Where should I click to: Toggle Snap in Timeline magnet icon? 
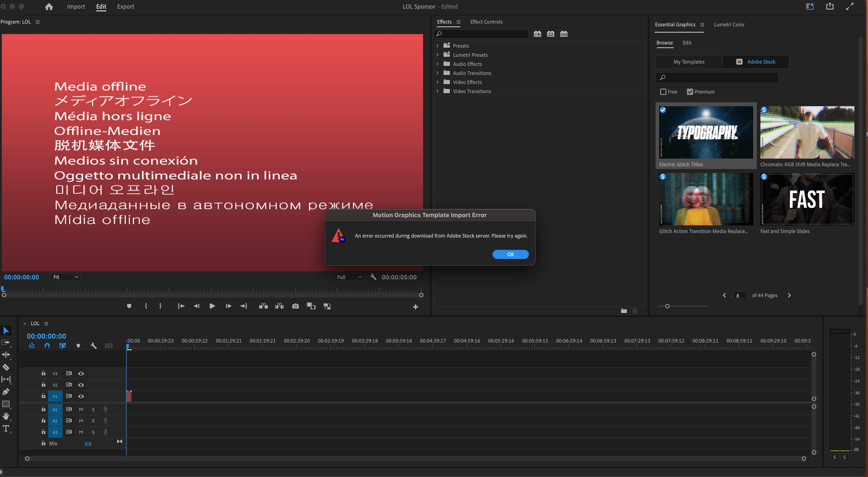click(47, 346)
